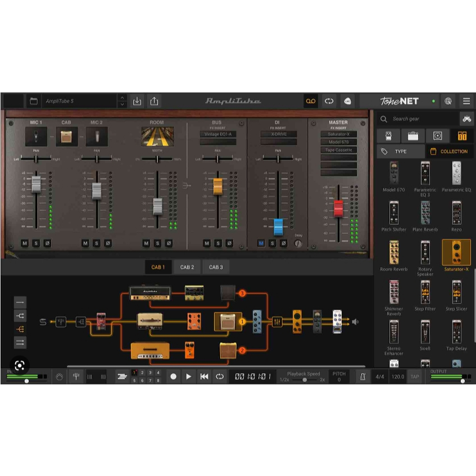Click the import preset download icon
Image resolution: width=476 pixels, height=476 pixels.
tap(137, 101)
